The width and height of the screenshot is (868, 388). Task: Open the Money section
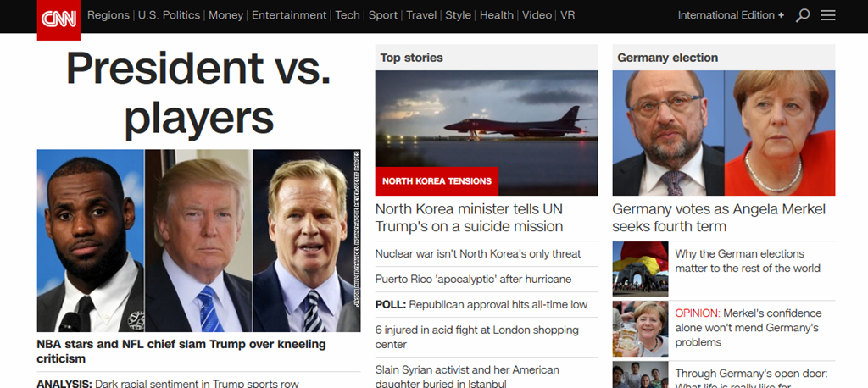pos(225,15)
